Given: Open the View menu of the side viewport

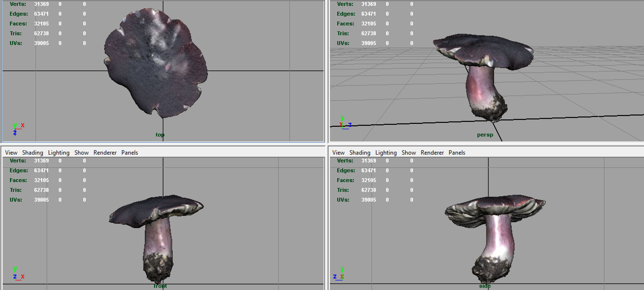Looking at the screenshot, I should (338, 152).
